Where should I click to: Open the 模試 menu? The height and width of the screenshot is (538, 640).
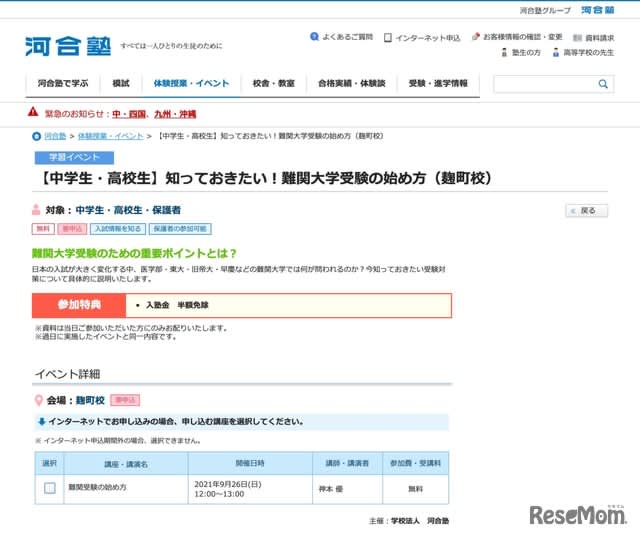pyautogui.click(x=121, y=84)
